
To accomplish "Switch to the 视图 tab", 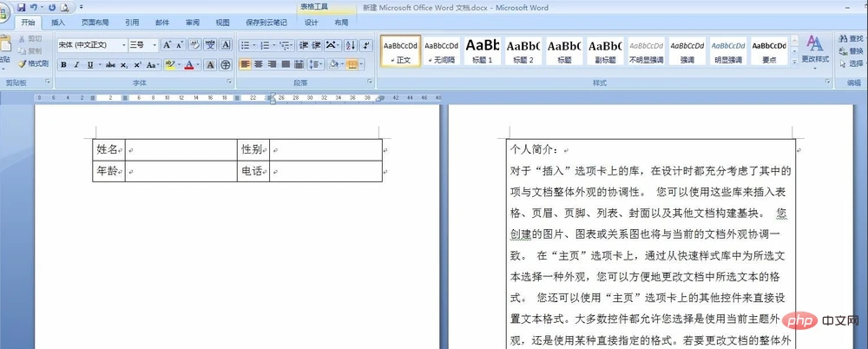I will point(222,23).
